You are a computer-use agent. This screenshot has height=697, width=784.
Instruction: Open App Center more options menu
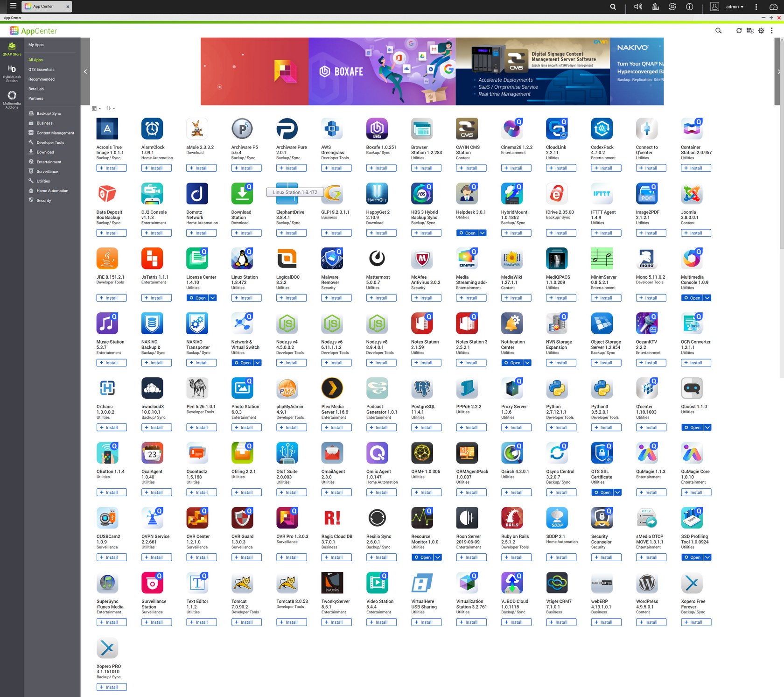[771, 31]
